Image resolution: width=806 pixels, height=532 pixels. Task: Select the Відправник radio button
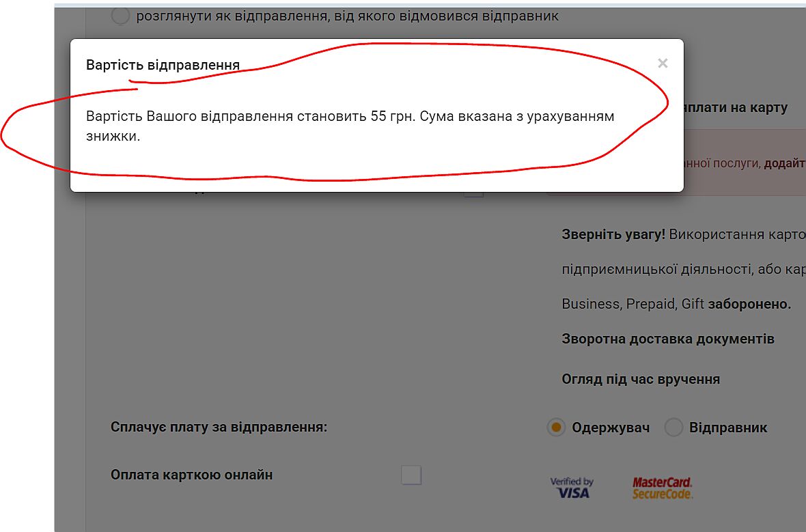click(673, 427)
